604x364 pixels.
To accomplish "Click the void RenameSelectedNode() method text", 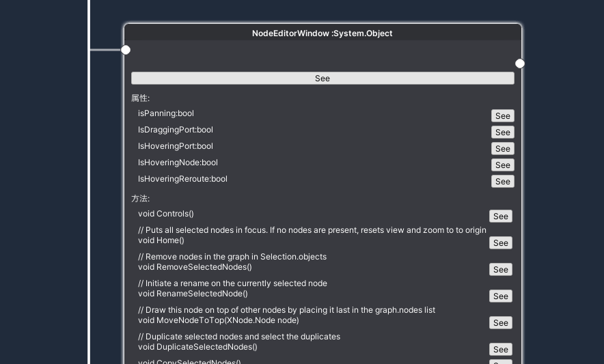I will (x=193, y=294).
